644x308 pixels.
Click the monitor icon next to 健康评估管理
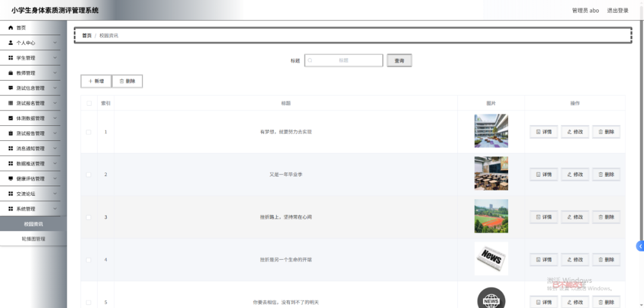11,179
